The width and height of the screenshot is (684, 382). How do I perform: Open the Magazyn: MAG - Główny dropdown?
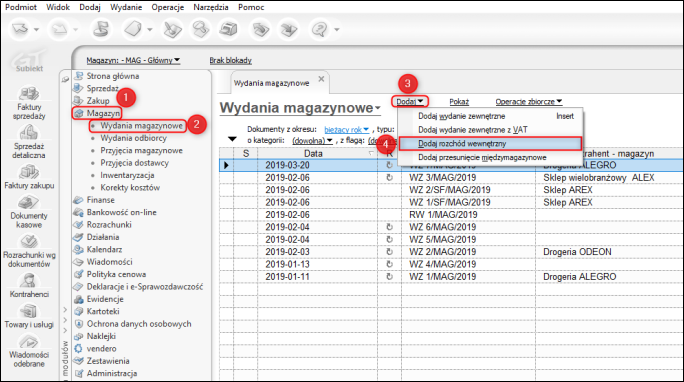[133, 60]
